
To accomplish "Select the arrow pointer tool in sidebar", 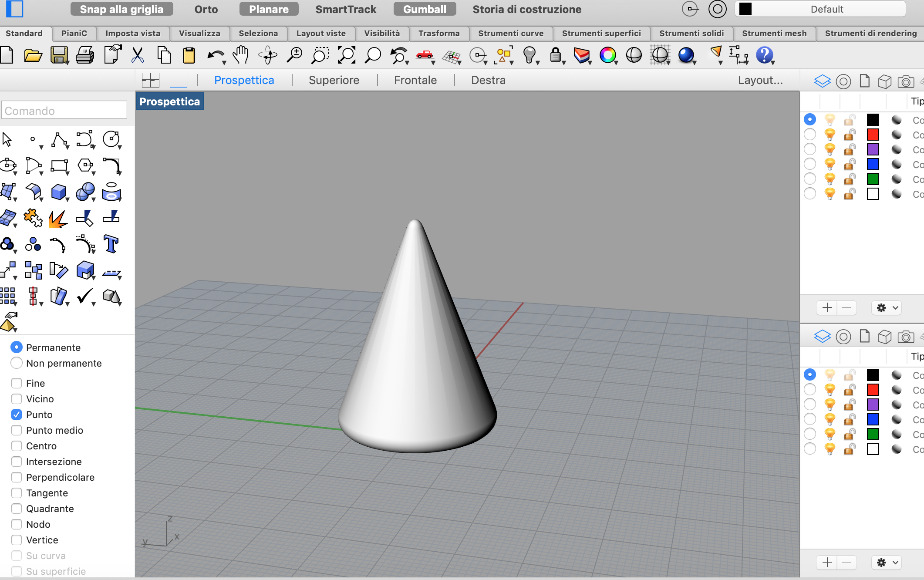I will tap(7, 140).
